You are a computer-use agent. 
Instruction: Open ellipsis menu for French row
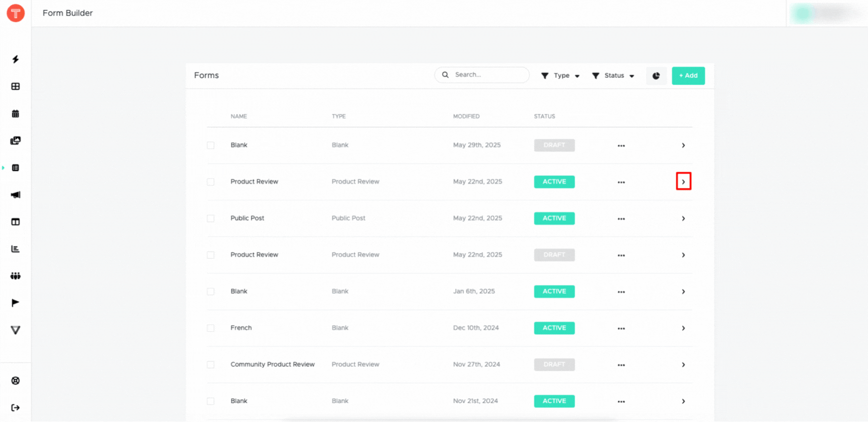(621, 329)
